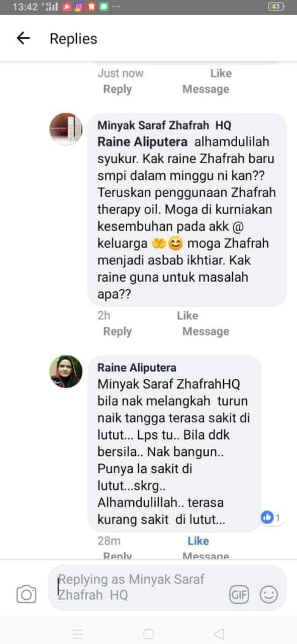The height and width of the screenshot is (644, 297).
Task: Message under the 2h comment
Action: (206, 332)
